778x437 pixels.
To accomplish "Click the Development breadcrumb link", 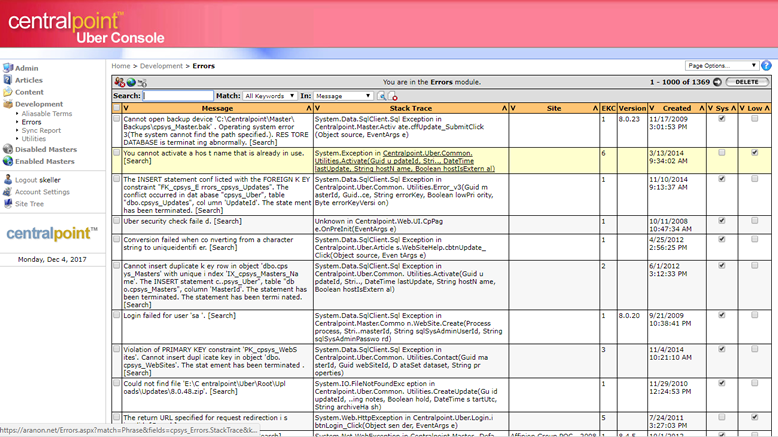I will 161,65.
